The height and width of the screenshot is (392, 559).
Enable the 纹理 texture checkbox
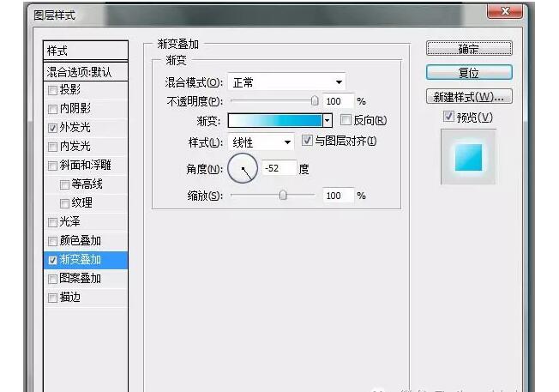[64, 203]
